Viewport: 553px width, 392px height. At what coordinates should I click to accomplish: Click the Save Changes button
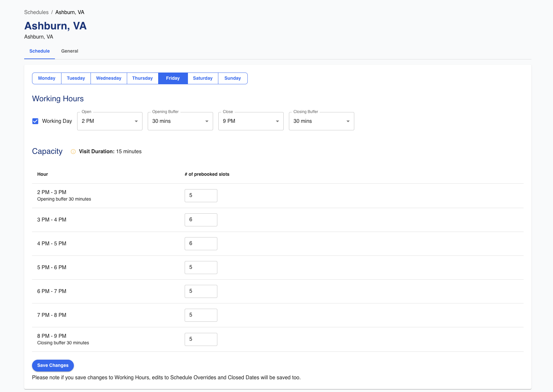click(x=53, y=366)
